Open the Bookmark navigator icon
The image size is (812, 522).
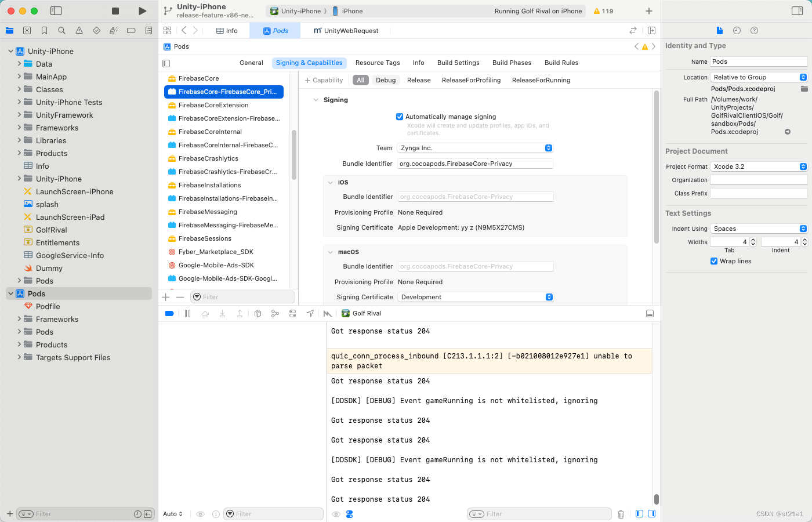point(44,31)
